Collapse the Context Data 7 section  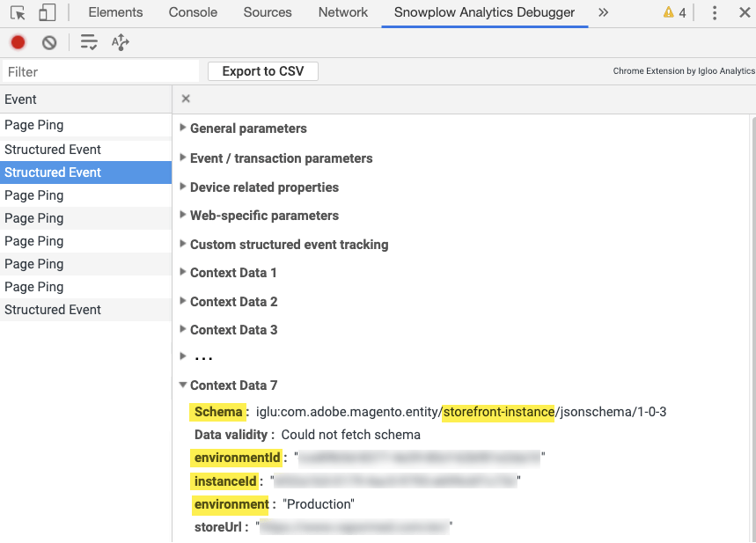(233, 385)
